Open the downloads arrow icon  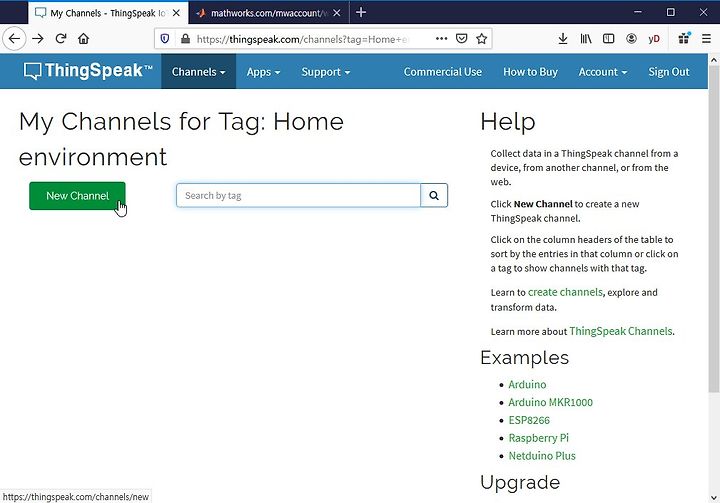(562, 39)
